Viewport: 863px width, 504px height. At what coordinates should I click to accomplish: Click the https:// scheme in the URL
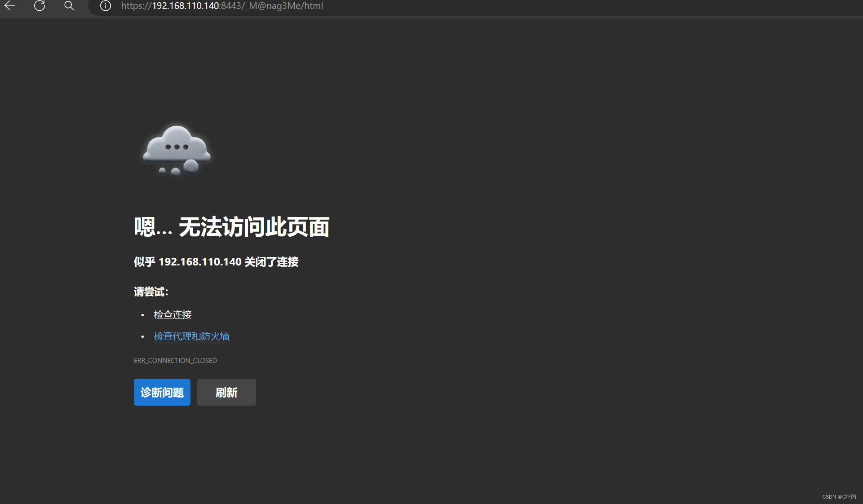point(136,6)
